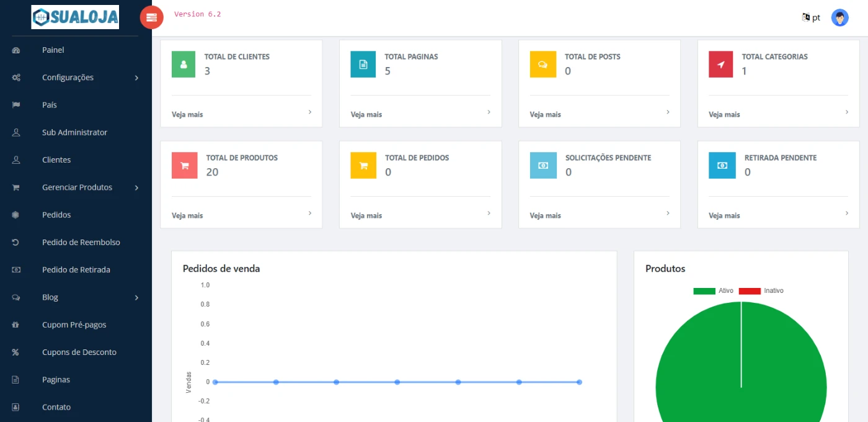Open Cupons de Desconto from the sidebar
This screenshot has height=422, width=868.
pyautogui.click(x=79, y=352)
